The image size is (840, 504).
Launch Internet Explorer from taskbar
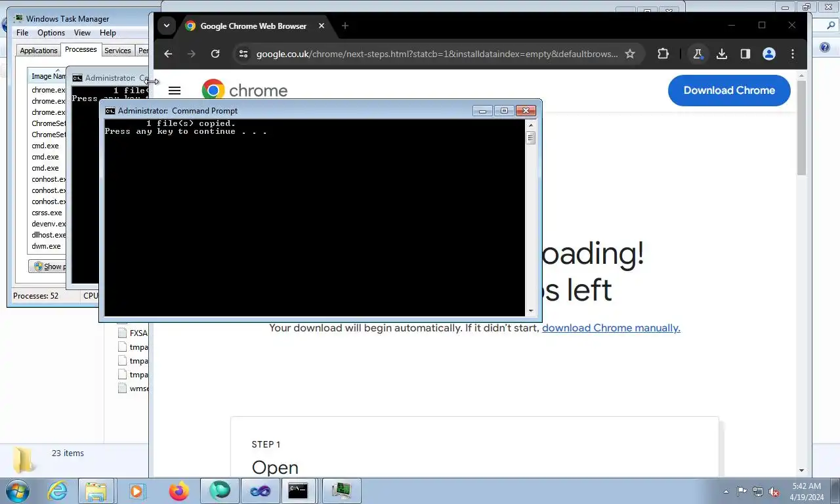[57, 491]
